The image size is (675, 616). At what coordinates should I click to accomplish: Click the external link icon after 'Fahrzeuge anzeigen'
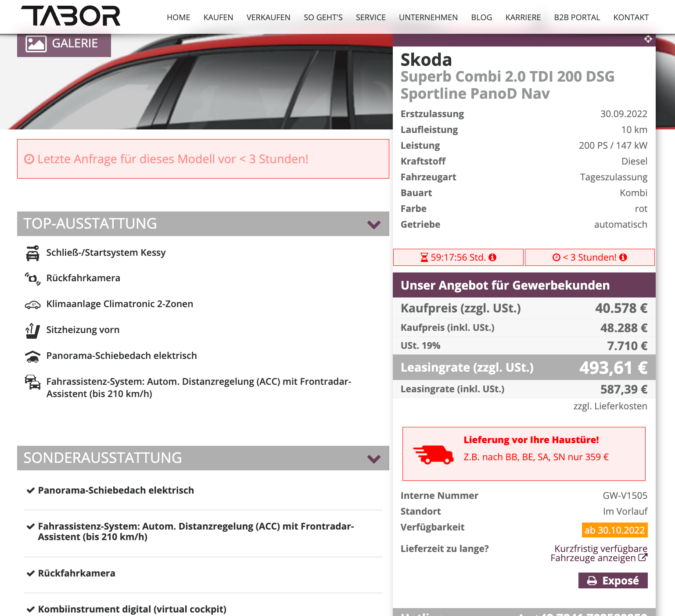click(643, 558)
